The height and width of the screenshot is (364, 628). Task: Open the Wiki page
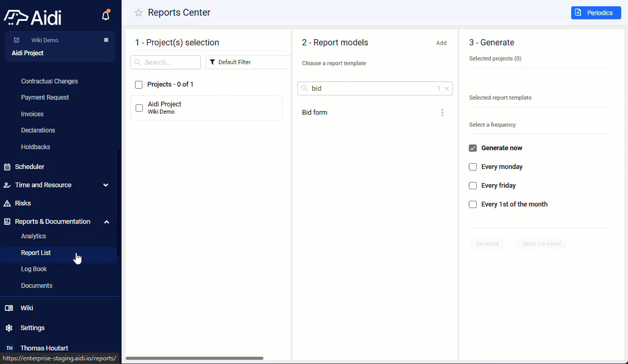pos(27,308)
